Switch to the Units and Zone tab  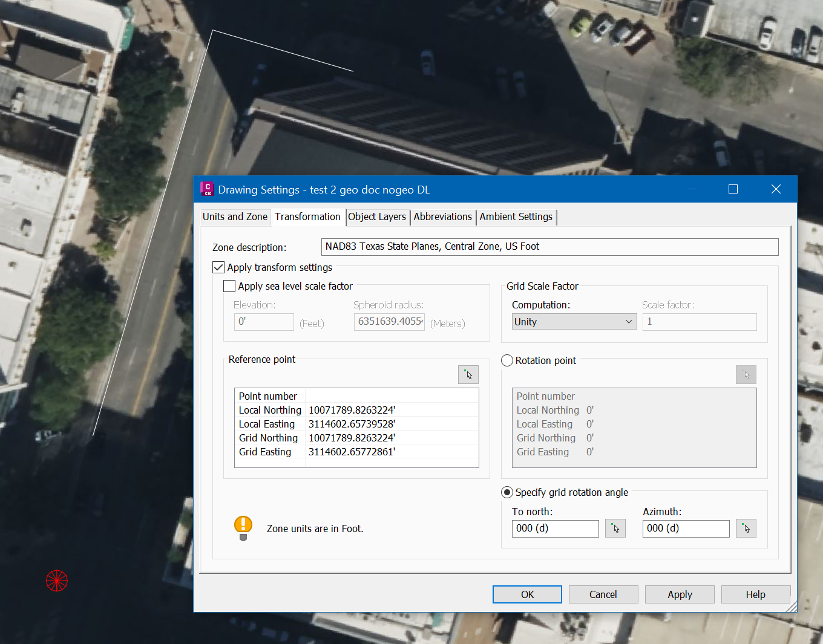pos(235,216)
